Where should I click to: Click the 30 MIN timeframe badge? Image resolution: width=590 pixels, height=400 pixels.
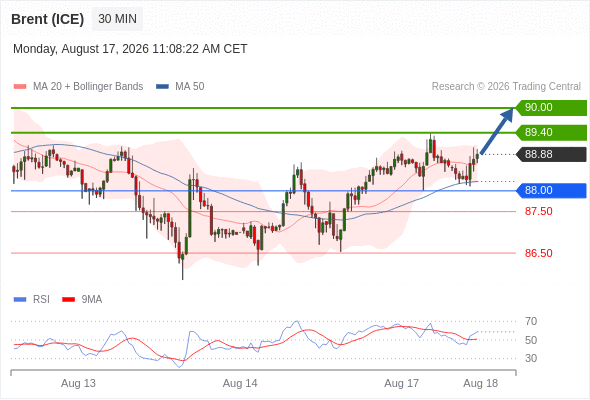click(x=117, y=19)
